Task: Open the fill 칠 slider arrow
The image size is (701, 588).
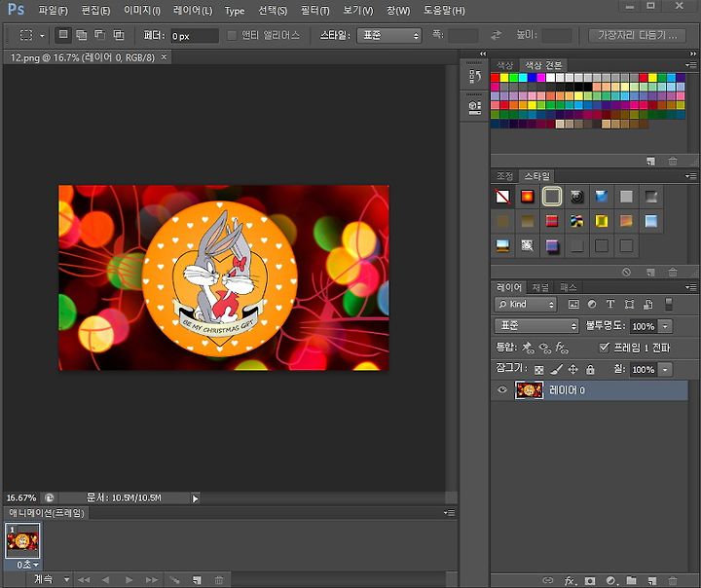Action: [x=665, y=370]
